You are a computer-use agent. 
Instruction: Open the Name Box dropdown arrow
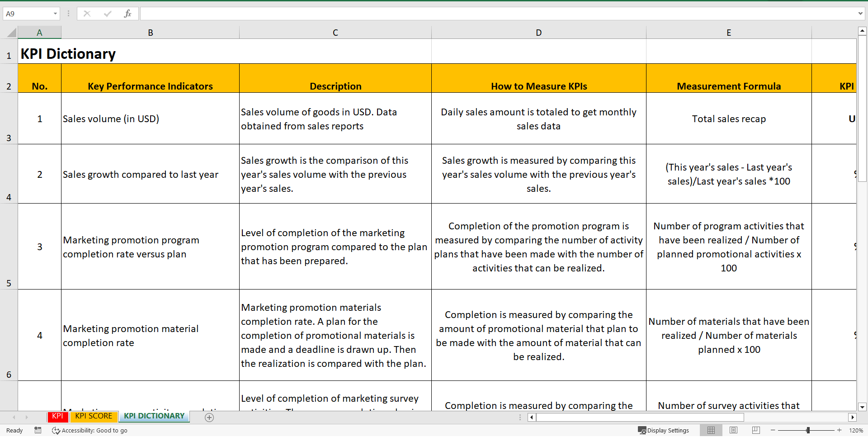tap(56, 14)
